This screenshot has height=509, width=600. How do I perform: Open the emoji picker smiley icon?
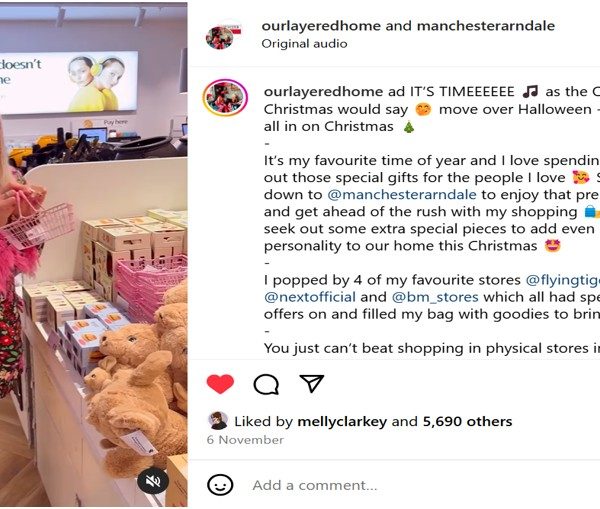point(220,485)
